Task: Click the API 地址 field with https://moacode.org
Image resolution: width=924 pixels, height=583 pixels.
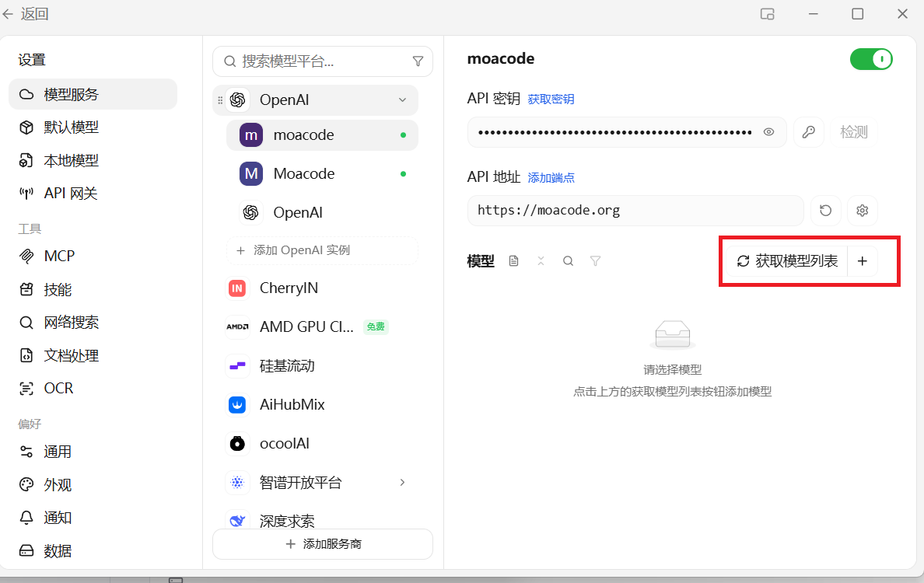Action: click(x=635, y=210)
